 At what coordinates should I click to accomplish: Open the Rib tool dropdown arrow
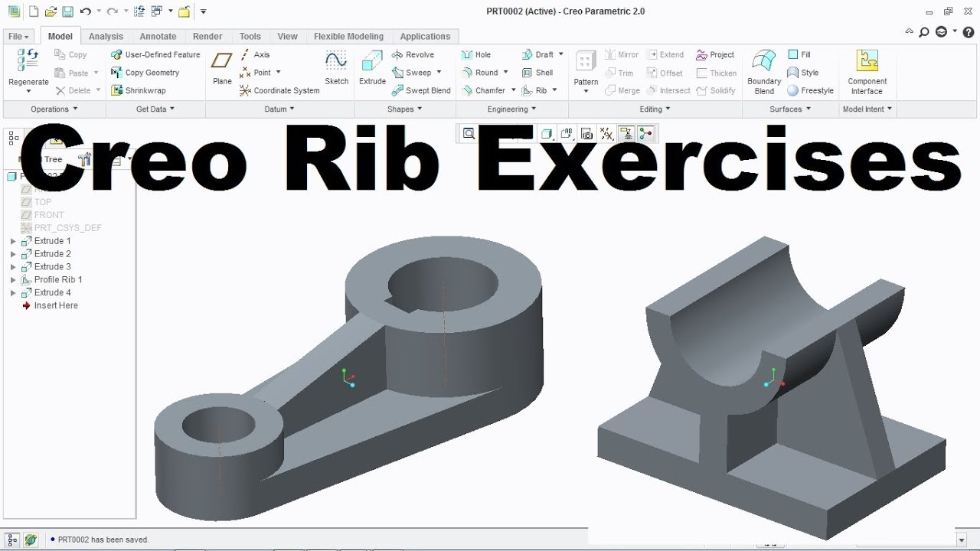pos(554,90)
